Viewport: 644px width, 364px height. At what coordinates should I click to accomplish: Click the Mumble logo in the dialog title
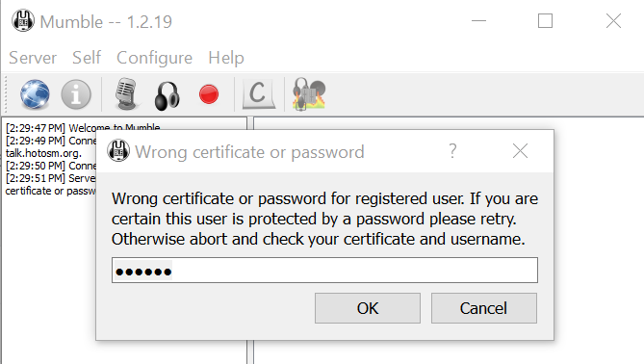(x=118, y=151)
